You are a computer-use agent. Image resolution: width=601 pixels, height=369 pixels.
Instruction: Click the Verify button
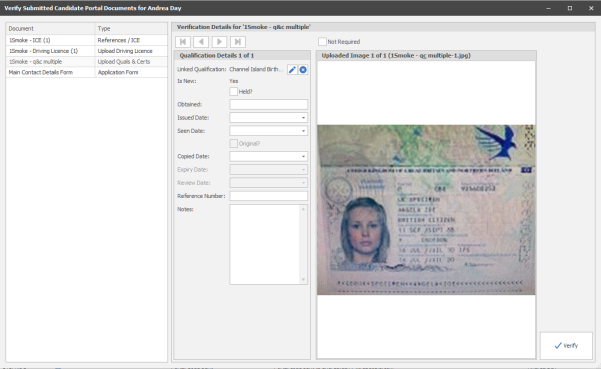tap(566, 346)
